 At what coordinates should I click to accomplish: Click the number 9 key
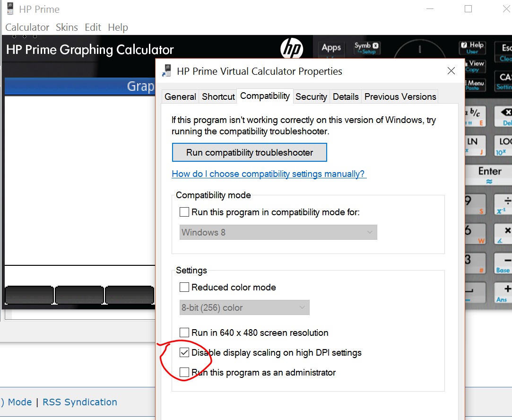pyautogui.click(x=475, y=204)
